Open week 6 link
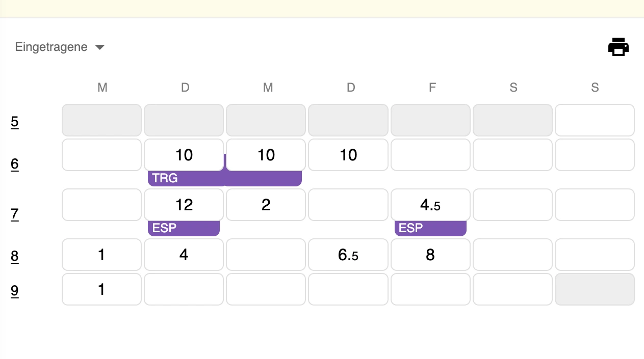644x359 pixels. 15,164
